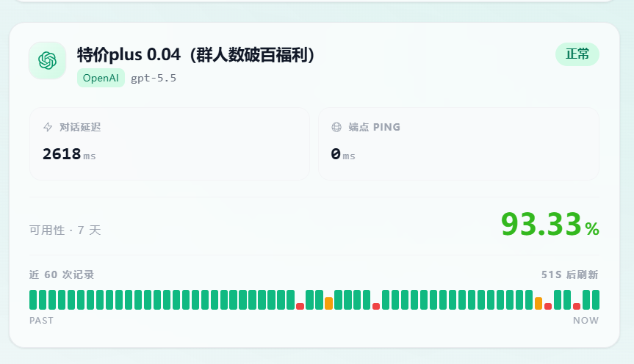Click the globe endpoint PING icon

click(336, 127)
